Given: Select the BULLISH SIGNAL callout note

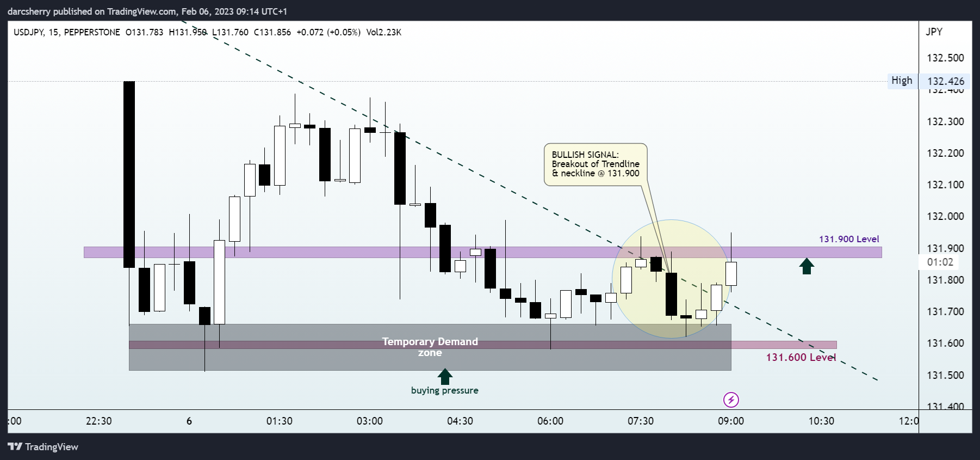Looking at the screenshot, I should 596,164.
